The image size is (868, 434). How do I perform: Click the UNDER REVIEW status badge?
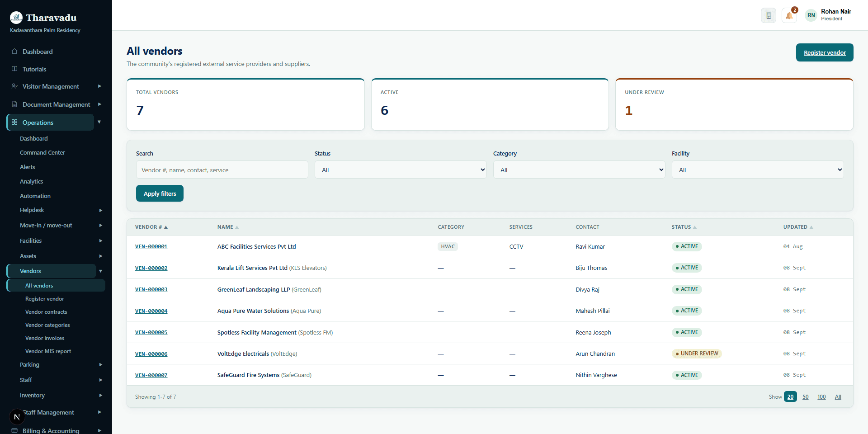[697, 354]
